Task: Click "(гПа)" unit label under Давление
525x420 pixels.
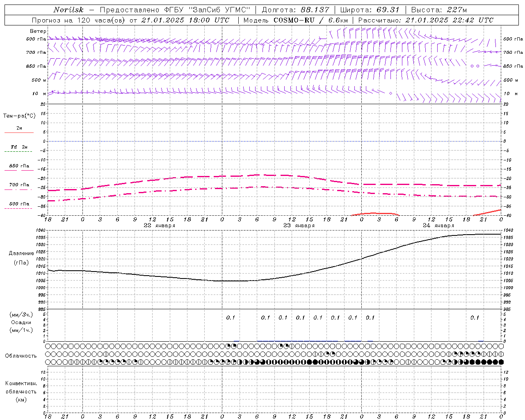Action: 21,263
